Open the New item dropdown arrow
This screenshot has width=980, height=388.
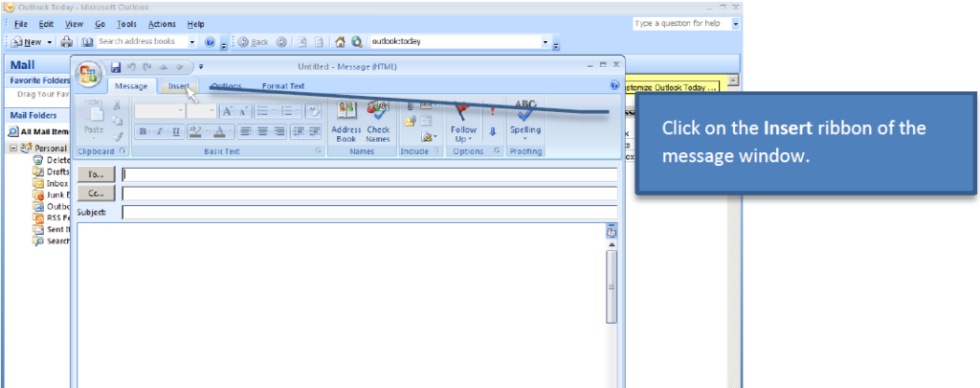point(50,42)
